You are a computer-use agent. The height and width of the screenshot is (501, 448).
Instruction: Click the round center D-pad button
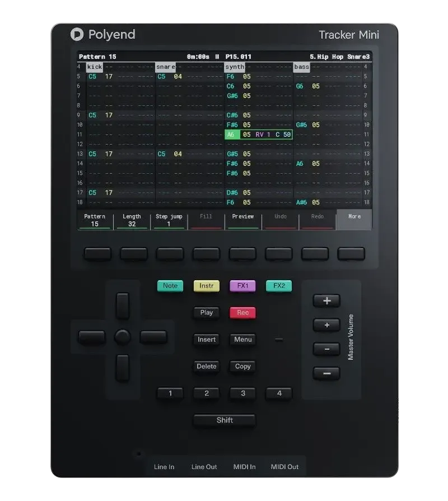[x=123, y=337]
